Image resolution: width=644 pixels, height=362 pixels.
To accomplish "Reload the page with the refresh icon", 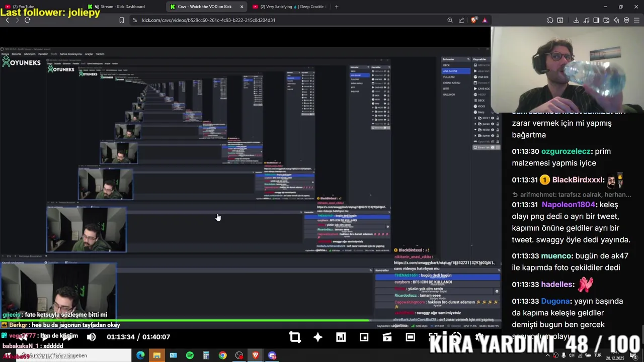I will pyautogui.click(x=27, y=20).
